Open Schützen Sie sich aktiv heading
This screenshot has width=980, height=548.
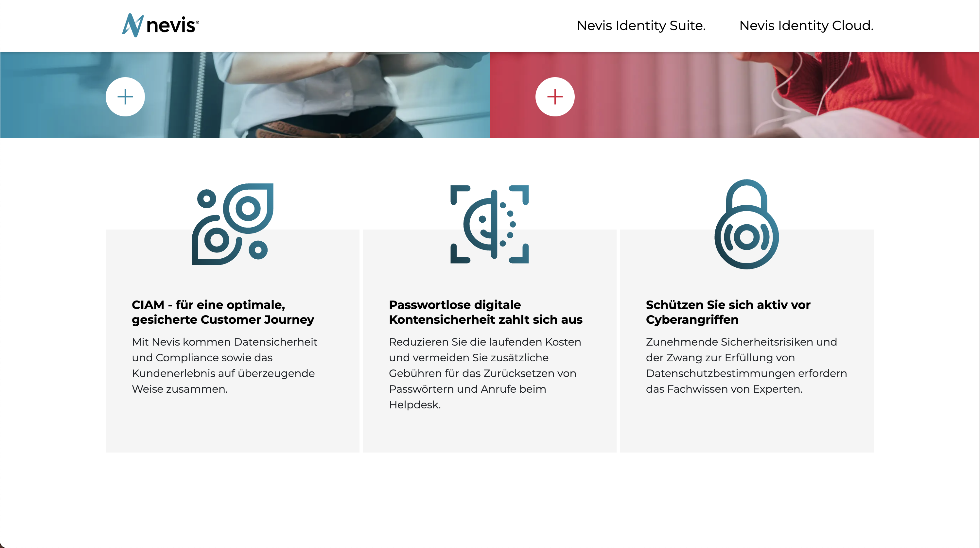pos(728,312)
